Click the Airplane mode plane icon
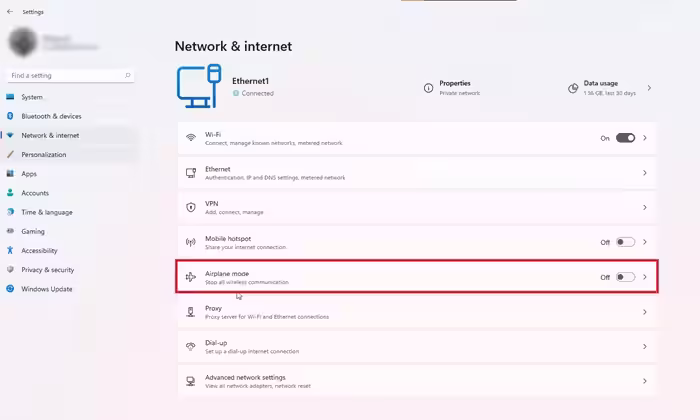This screenshot has height=420, width=700. click(x=191, y=277)
